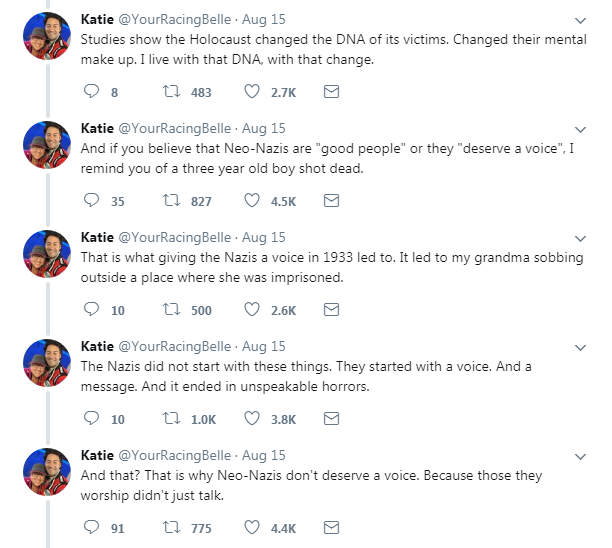
Task: Like the tweet with 2.6K likes
Action: coord(252,310)
